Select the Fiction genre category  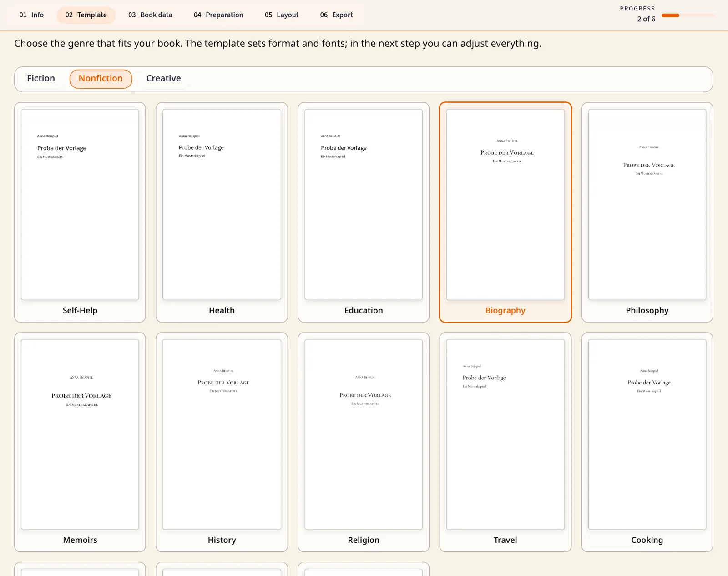click(x=41, y=79)
